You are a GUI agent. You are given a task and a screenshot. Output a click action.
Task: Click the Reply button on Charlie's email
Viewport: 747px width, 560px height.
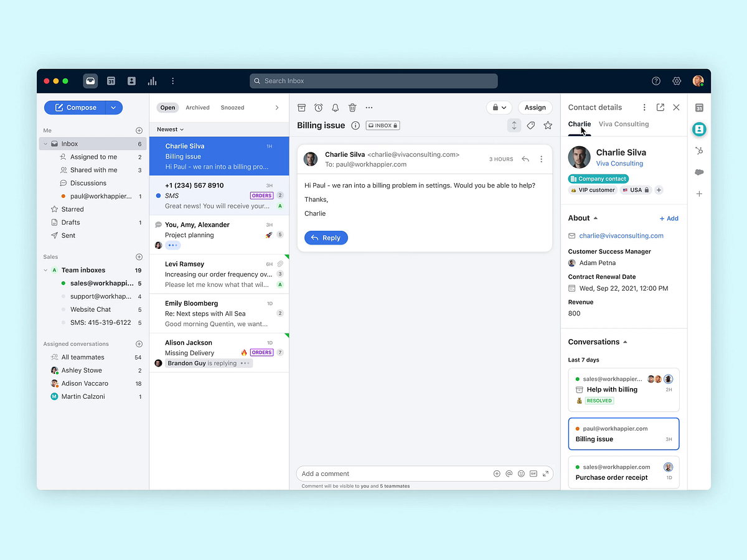click(326, 237)
